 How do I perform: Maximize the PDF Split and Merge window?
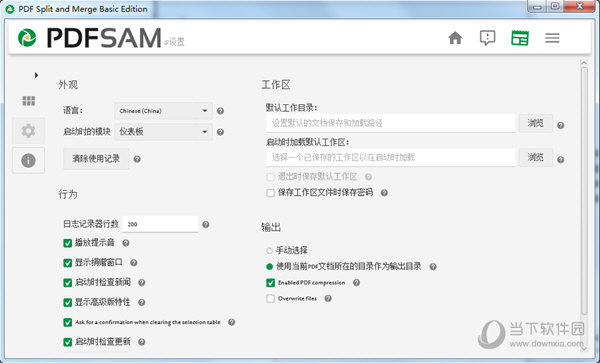pos(556,7)
